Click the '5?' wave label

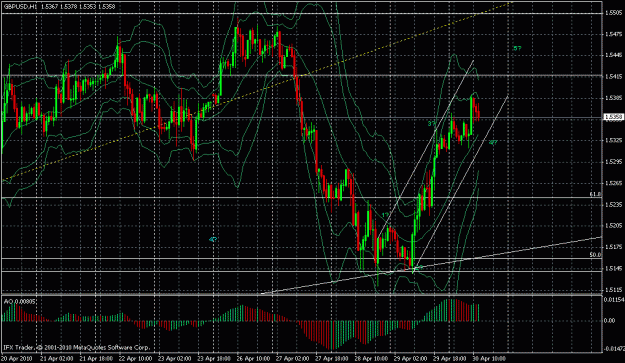coord(517,48)
